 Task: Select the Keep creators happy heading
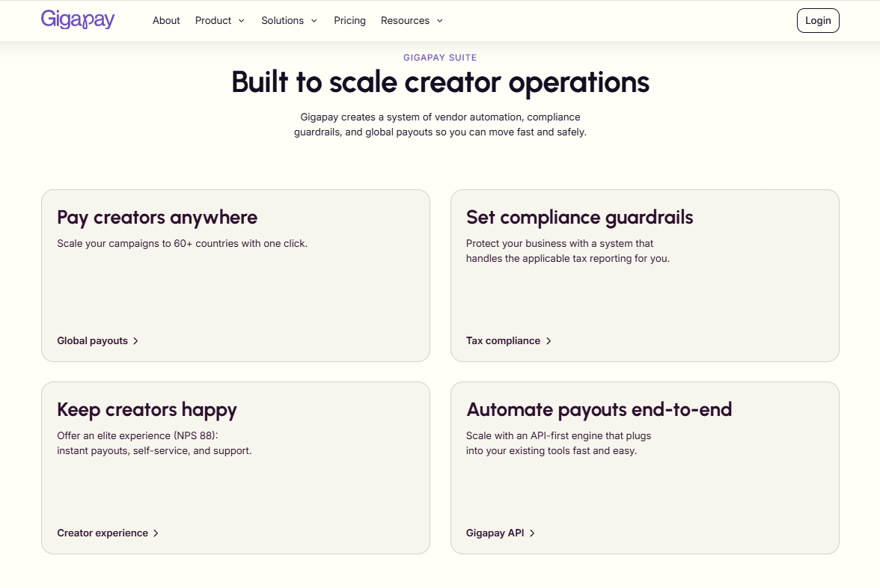(147, 410)
